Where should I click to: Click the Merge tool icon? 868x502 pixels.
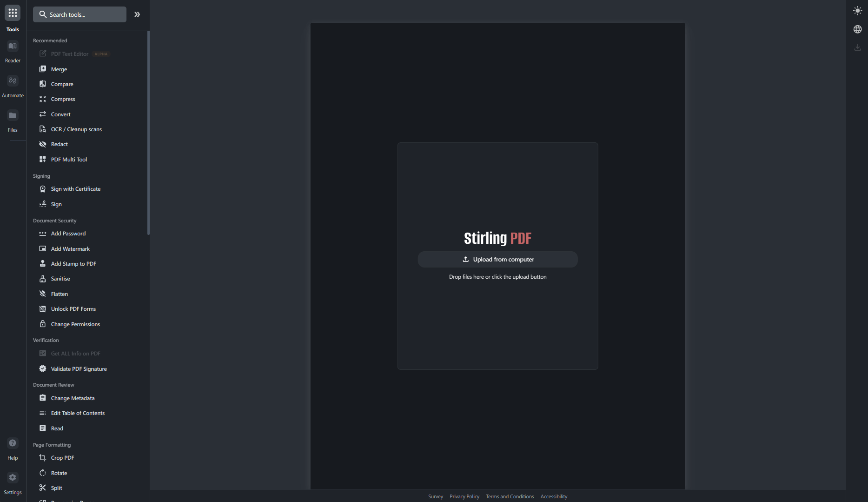click(43, 69)
